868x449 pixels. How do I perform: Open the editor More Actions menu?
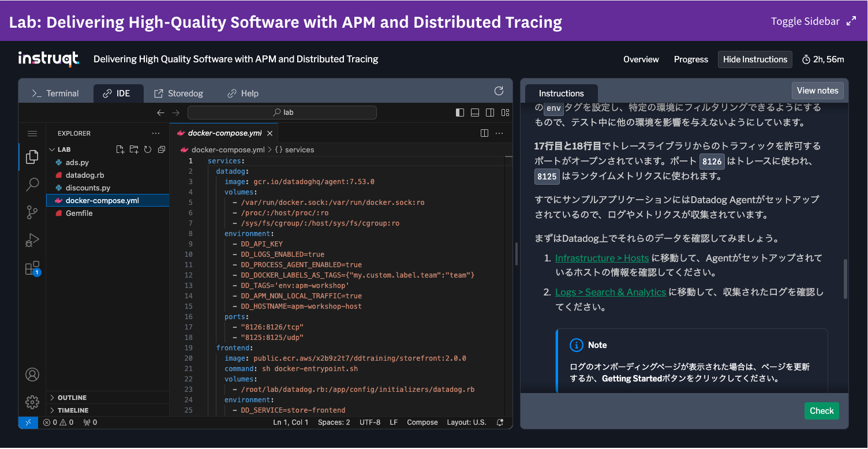click(x=500, y=133)
